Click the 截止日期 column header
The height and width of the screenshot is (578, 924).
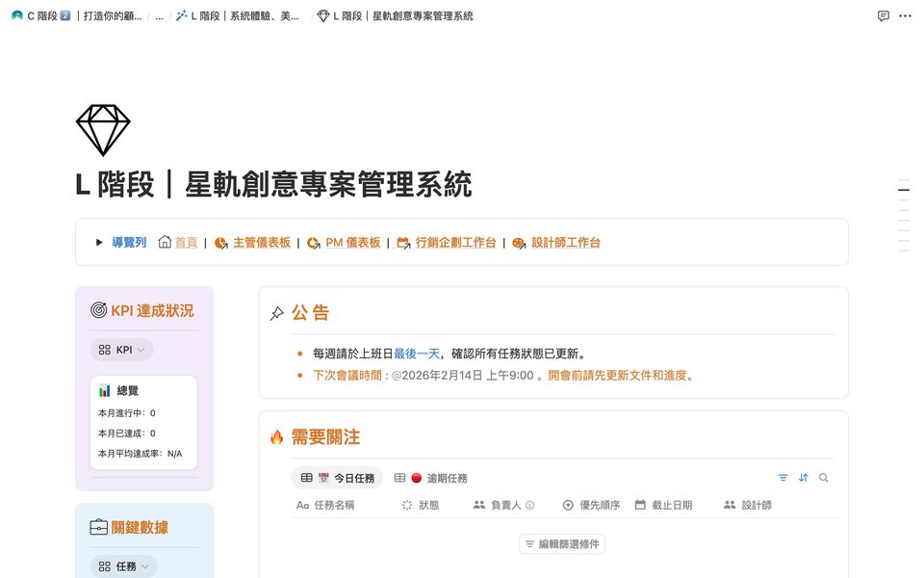pyautogui.click(x=663, y=505)
